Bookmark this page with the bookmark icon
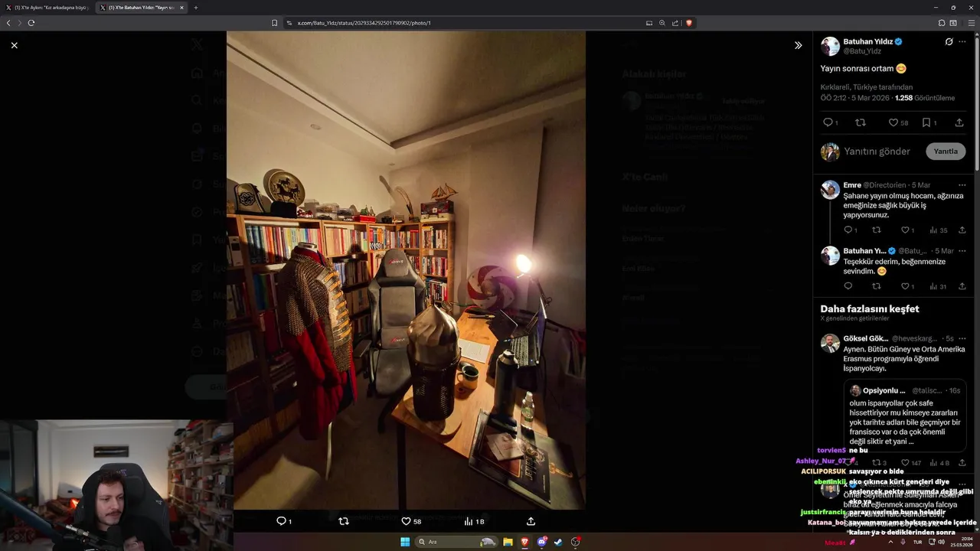This screenshot has height=551, width=980. click(274, 23)
